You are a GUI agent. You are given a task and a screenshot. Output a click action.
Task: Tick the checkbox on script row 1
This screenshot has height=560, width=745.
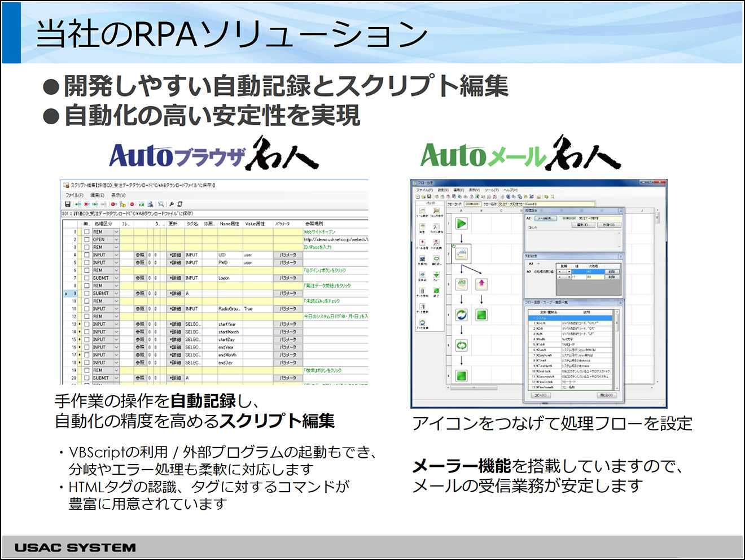click(86, 231)
